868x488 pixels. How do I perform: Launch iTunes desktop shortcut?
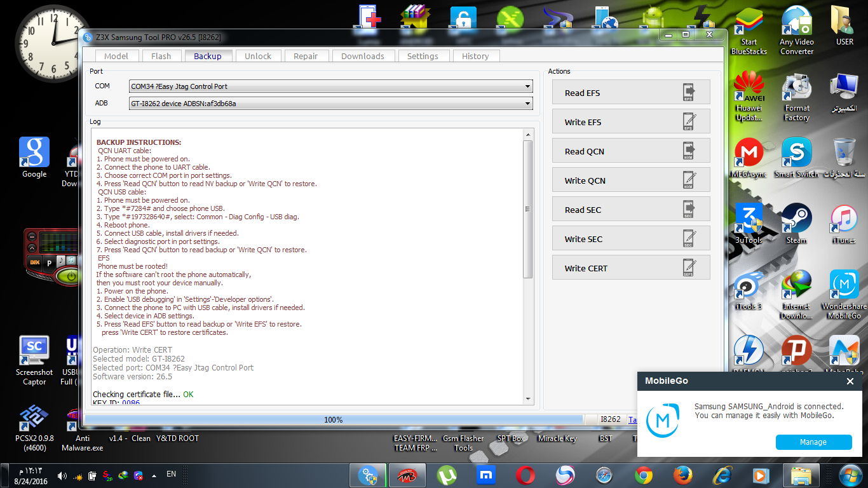click(x=844, y=224)
